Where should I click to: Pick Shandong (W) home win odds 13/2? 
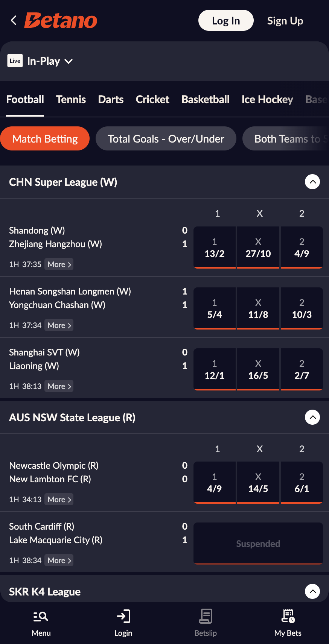[215, 248]
